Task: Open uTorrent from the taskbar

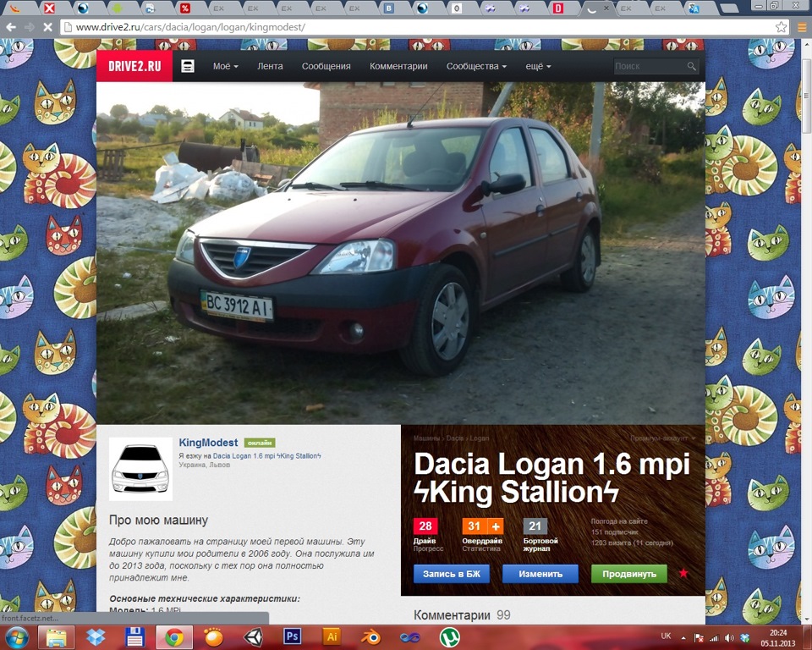Action: point(449,637)
